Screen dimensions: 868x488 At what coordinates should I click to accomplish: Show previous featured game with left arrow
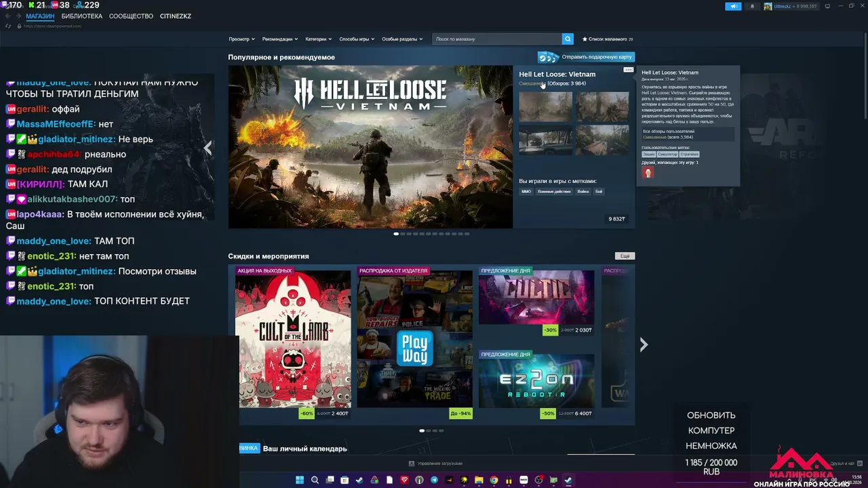(208, 148)
